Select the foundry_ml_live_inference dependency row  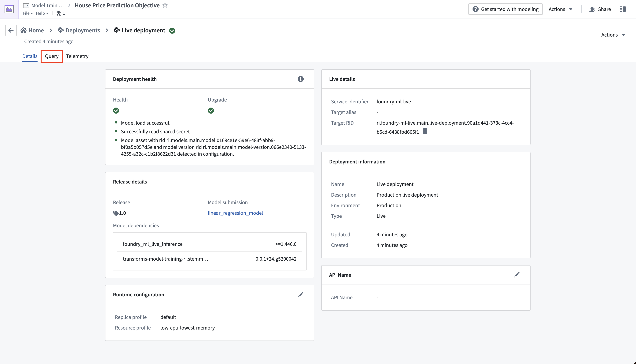coord(210,244)
